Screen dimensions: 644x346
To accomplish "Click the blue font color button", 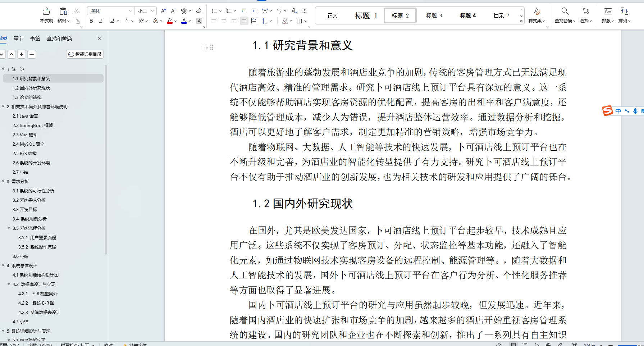I will tap(184, 21).
